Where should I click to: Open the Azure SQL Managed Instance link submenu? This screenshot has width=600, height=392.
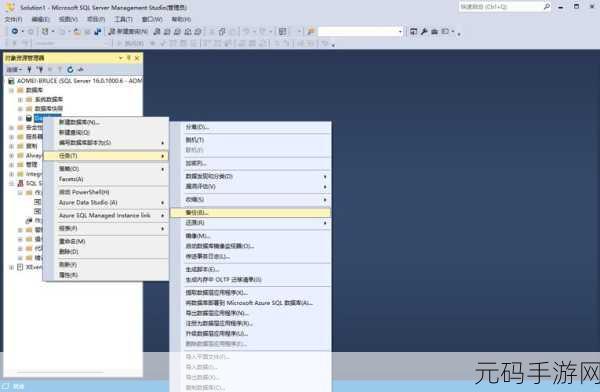[x=106, y=216]
